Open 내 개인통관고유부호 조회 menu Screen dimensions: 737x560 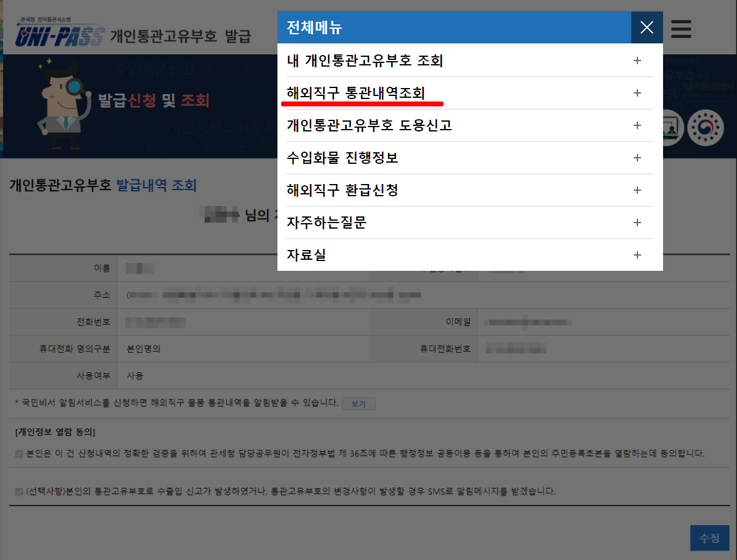tap(470, 61)
